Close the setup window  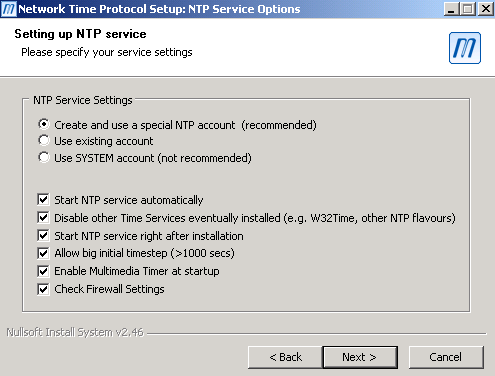(x=486, y=9)
